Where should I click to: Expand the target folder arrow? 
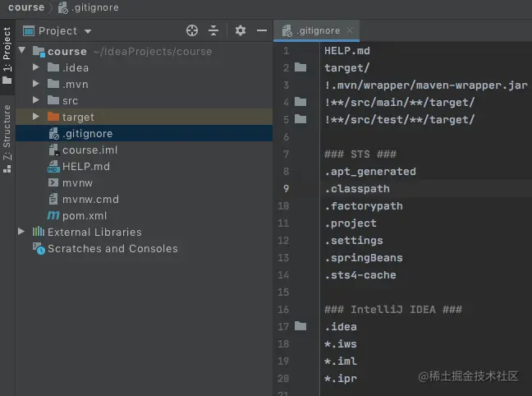pyautogui.click(x=36, y=117)
